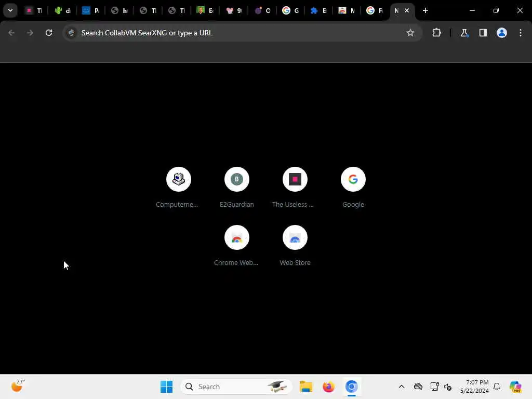Open Windows Start menu

coord(167,387)
